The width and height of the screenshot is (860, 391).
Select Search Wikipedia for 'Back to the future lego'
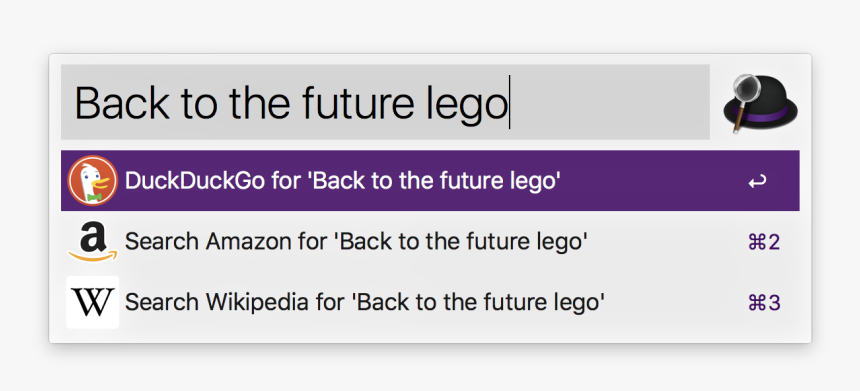tap(430, 302)
